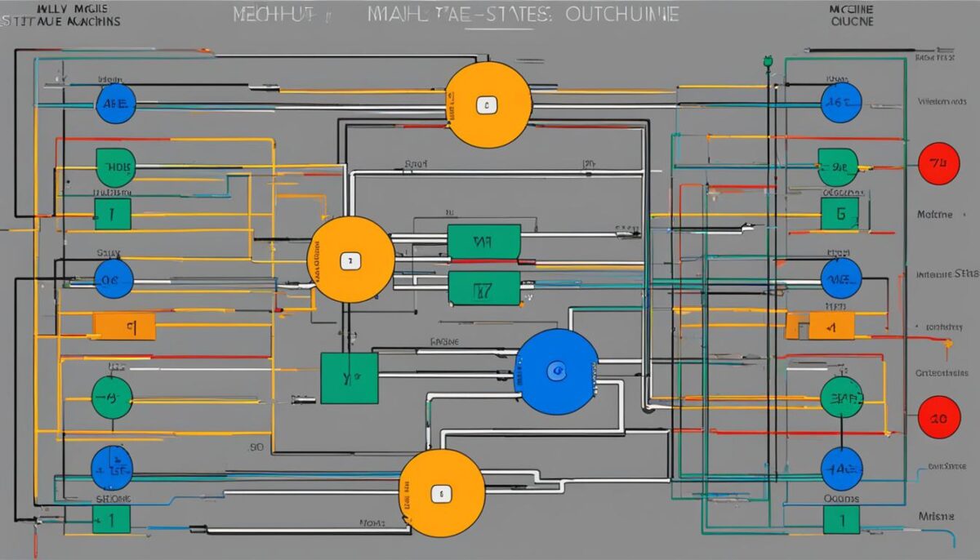Select the middle orange transition node
This screenshot has width=980, height=560.
click(x=351, y=260)
